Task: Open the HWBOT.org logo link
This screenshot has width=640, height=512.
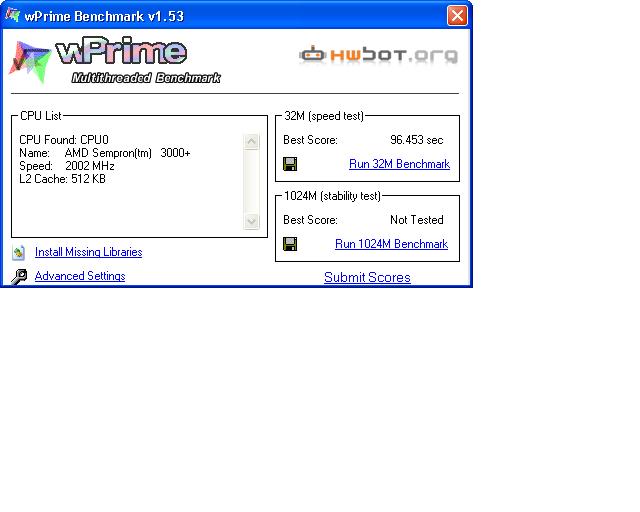Action: tap(378, 55)
